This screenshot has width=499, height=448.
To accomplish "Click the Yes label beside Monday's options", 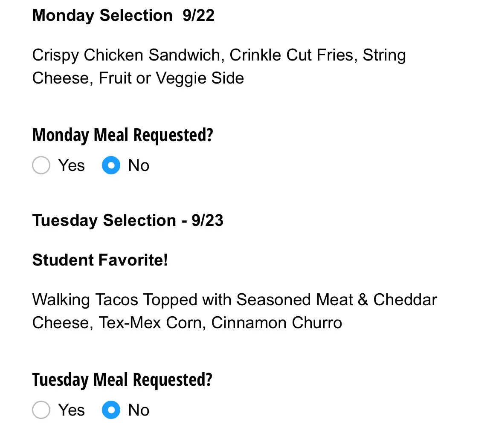I will pos(71,165).
